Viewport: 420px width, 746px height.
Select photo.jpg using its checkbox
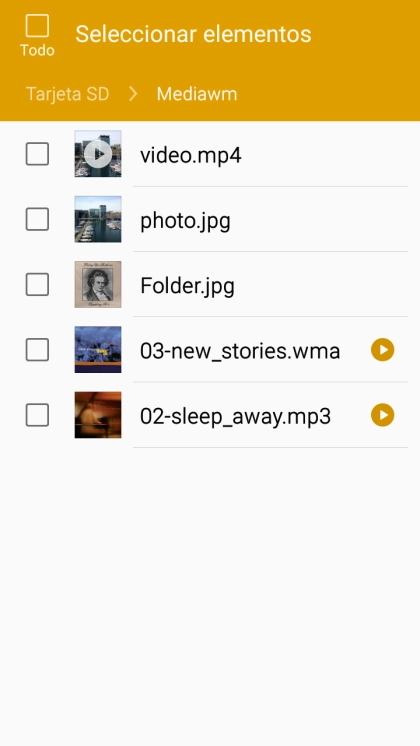pos(37,219)
